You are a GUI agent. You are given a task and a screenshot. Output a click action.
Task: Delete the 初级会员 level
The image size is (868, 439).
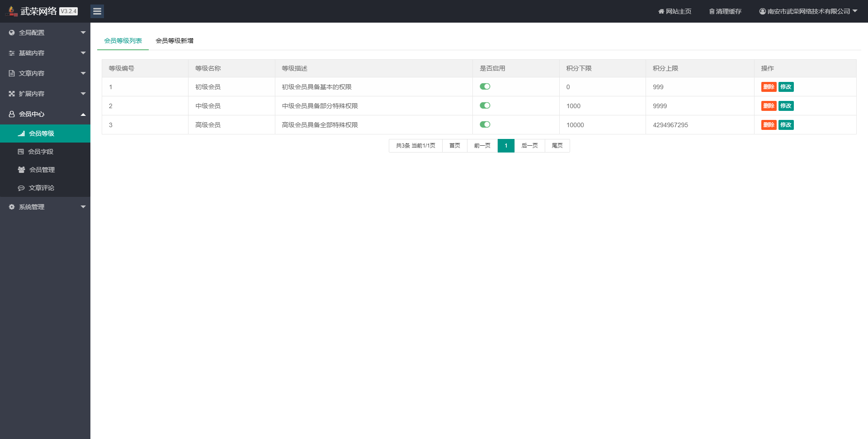(x=769, y=87)
